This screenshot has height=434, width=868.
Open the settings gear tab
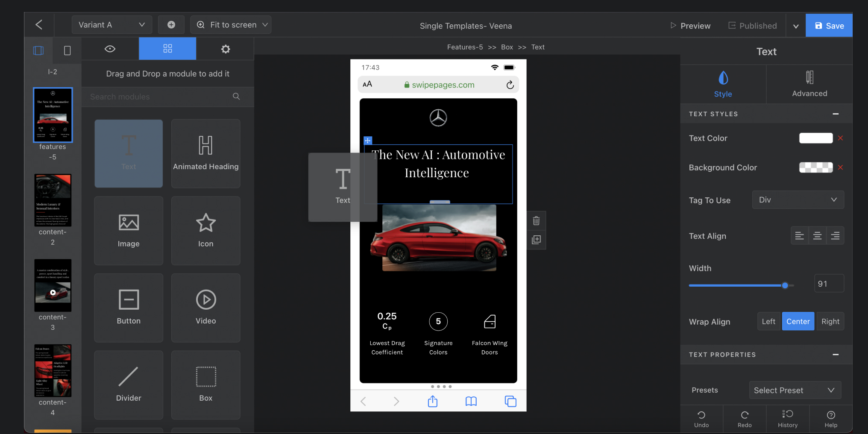coord(225,49)
